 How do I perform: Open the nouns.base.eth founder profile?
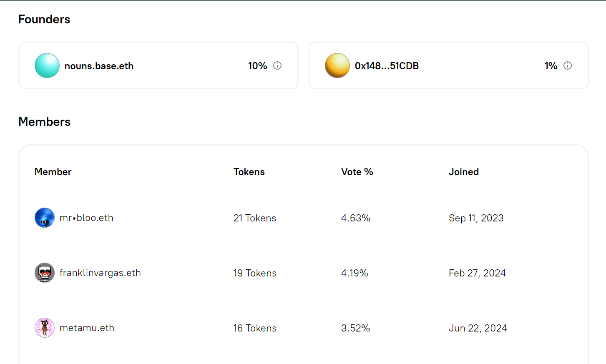click(x=99, y=65)
